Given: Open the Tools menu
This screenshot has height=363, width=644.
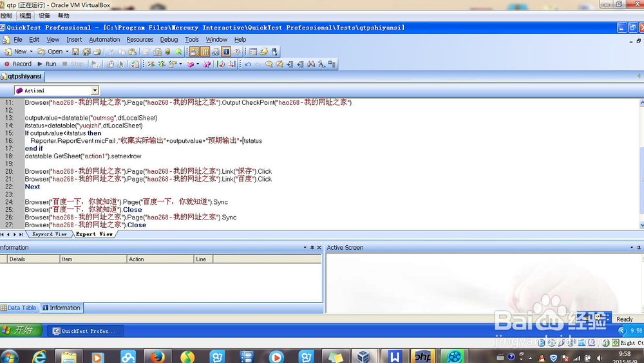Looking at the screenshot, I should pos(192,40).
